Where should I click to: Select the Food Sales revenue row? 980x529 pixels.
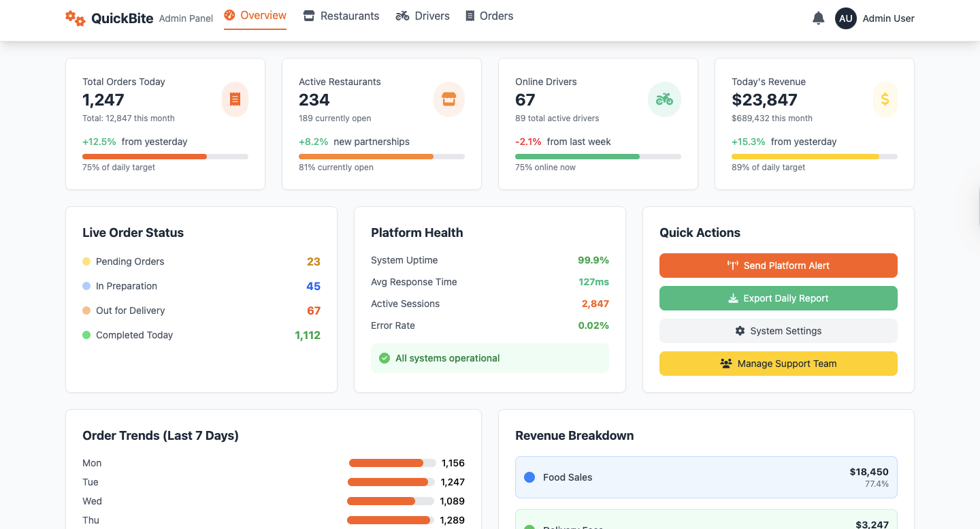pyautogui.click(x=706, y=477)
